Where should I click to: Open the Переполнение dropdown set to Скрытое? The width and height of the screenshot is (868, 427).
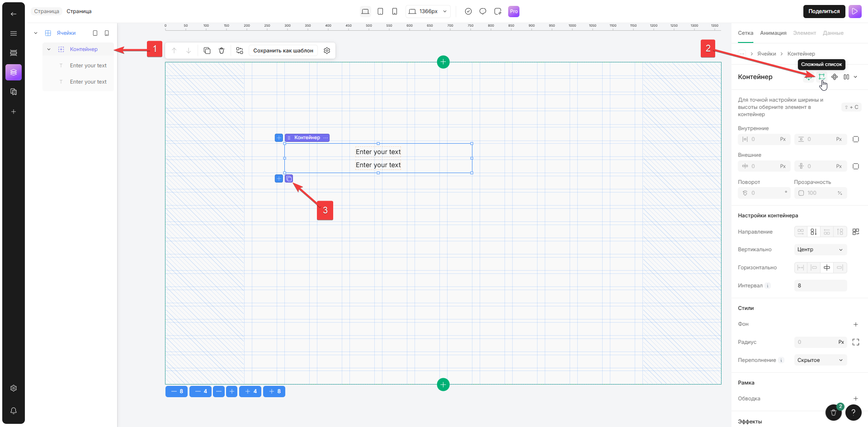pos(820,360)
